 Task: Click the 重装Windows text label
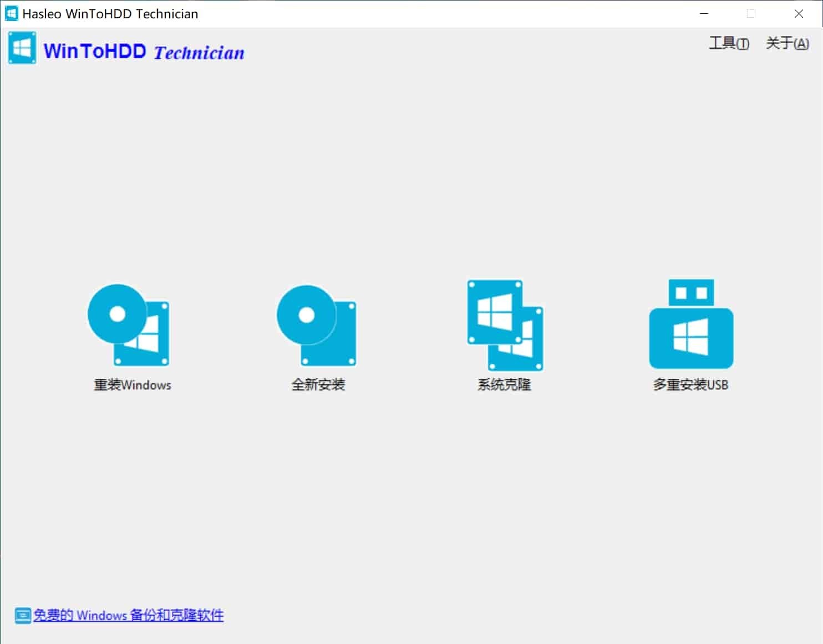point(132,385)
